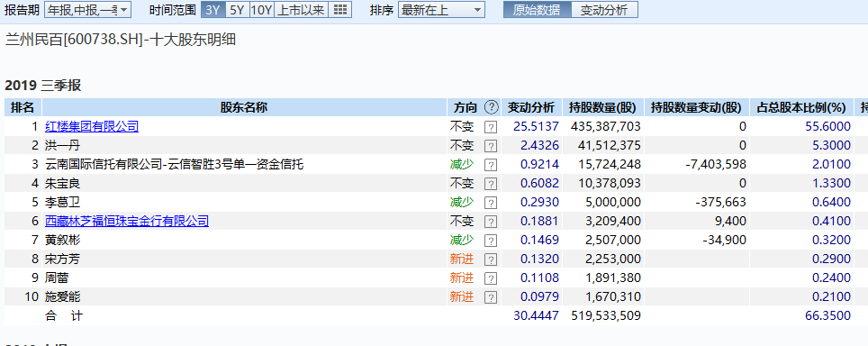The width and height of the screenshot is (868, 346).
Task: Click the 占总股本比例(%) column header
Action: coord(802,107)
